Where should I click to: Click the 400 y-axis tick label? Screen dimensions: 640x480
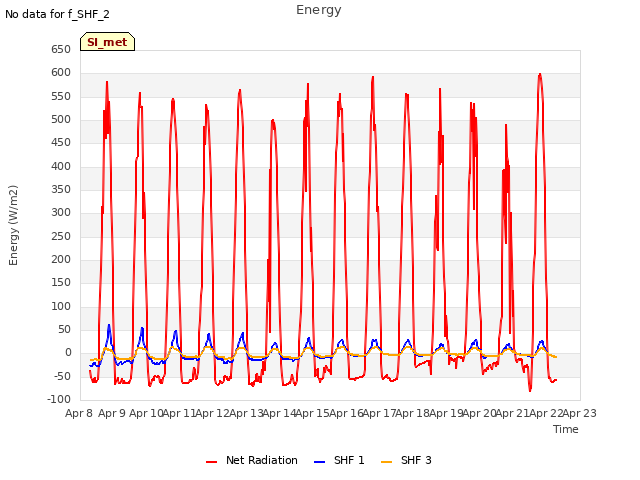click(61, 166)
